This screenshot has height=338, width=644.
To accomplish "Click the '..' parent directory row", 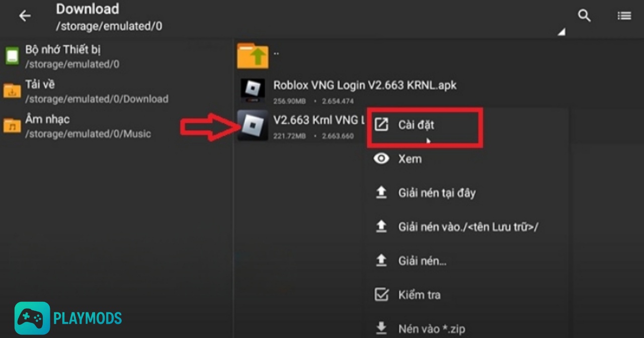I will pyautogui.click(x=439, y=55).
